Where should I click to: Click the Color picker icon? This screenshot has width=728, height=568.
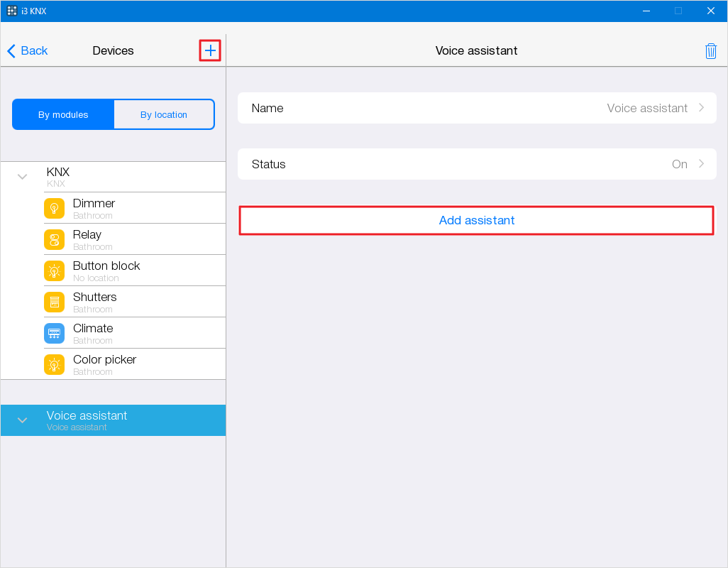tap(54, 365)
